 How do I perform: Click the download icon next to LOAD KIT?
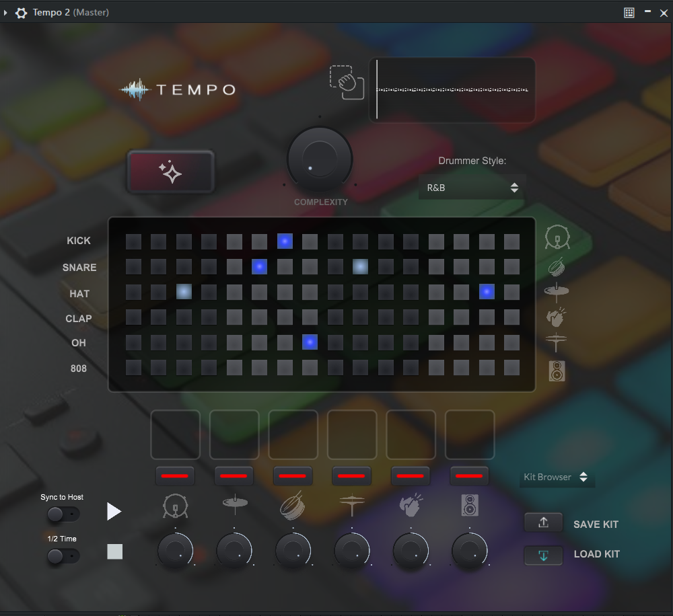[543, 555]
